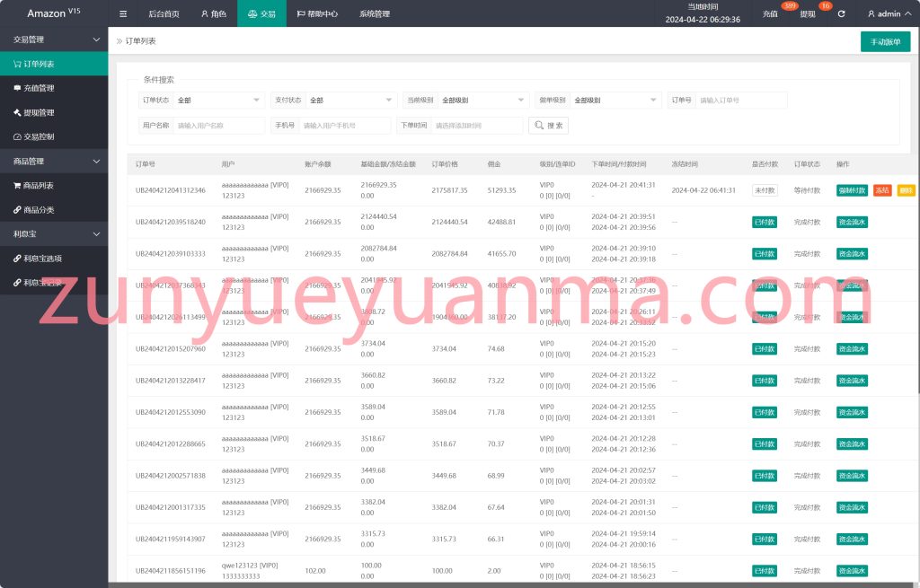This screenshot has width=920, height=588.
Task: Open 资金流水 for order UB2404212012553090
Action: [852, 412]
